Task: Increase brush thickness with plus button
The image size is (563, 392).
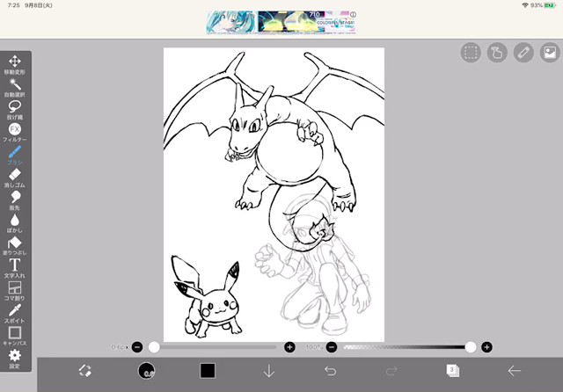Action: [x=289, y=347]
